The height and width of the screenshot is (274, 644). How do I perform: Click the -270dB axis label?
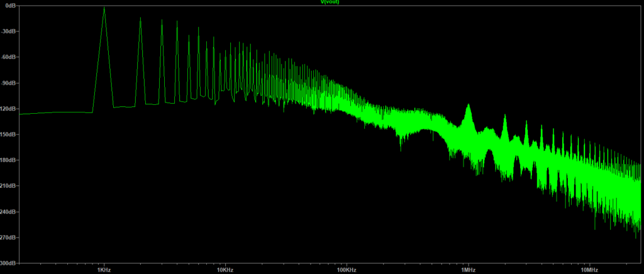tap(8, 237)
